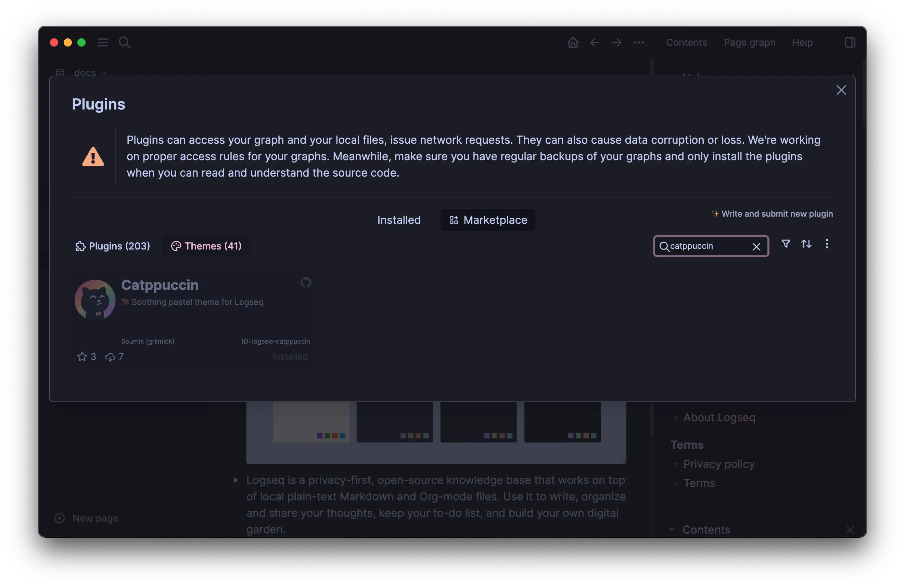
Task: Show the Plugins (203) category
Action: pos(113,246)
